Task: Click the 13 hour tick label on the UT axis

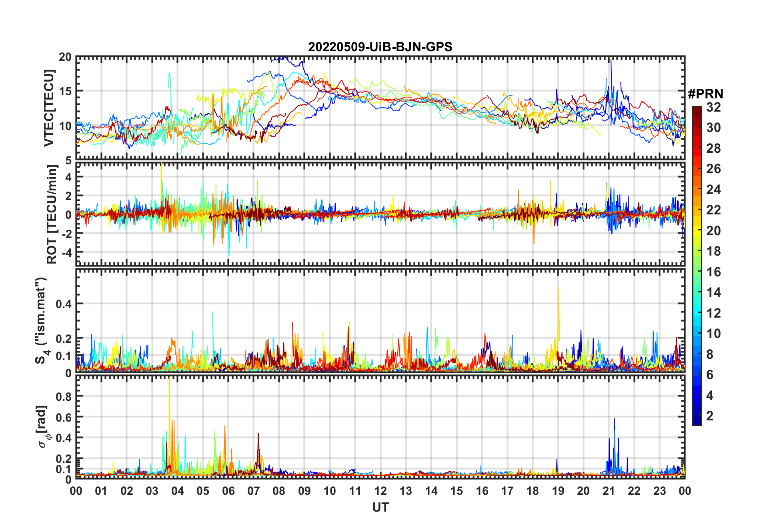Action: pos(406,491)
